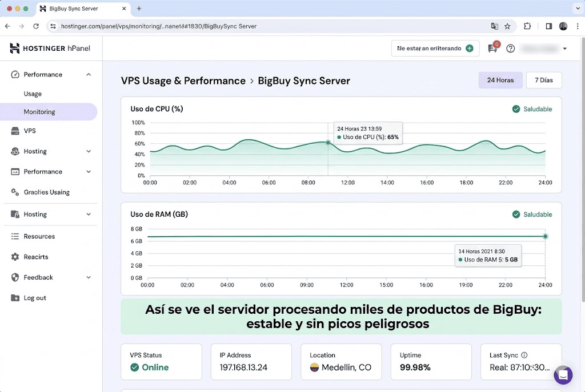The height and width of the screenshot is (392, 585).
Task: Expand the second Performance sidebar section
Action: 89,172
